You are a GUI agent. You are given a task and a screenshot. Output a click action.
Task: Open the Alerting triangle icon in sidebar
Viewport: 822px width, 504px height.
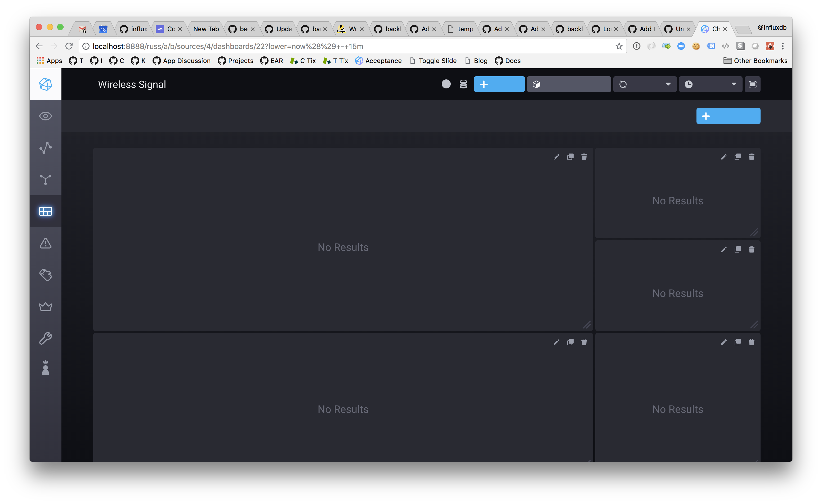coord(45,243)
